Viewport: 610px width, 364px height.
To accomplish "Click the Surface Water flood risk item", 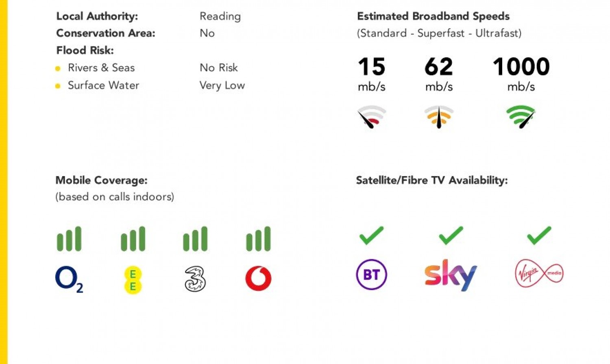I will pyautogui.click(x=103, y=85).
